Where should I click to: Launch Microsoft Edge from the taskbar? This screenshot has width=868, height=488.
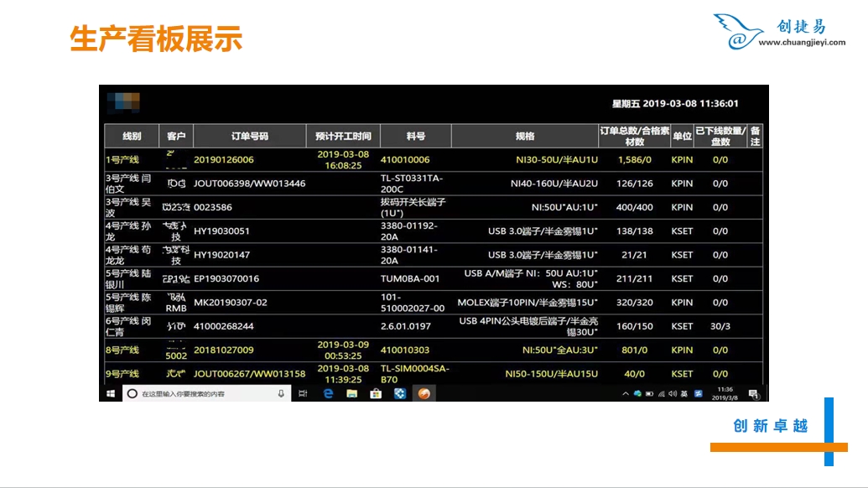(x=328, y=393)
